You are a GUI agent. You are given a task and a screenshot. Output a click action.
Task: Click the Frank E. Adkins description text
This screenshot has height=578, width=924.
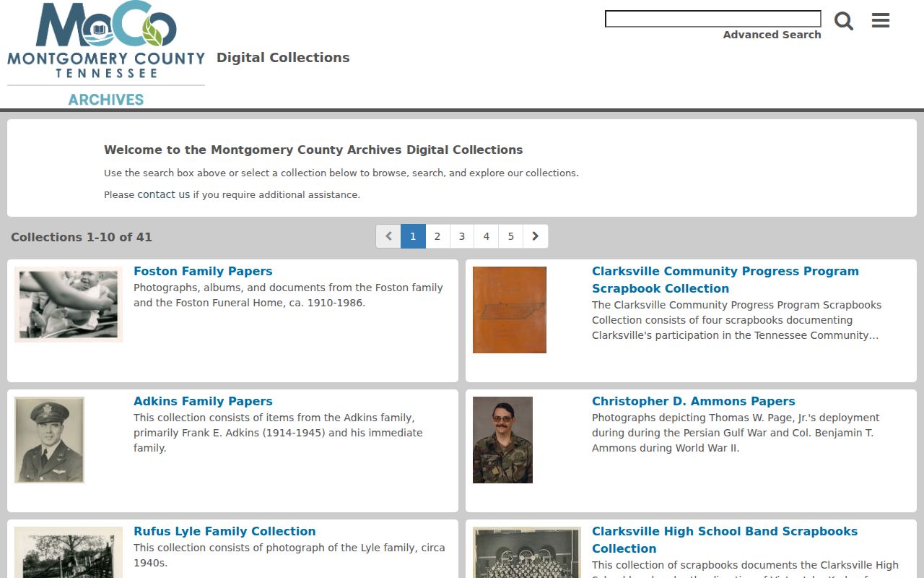(x=278, y=433)
